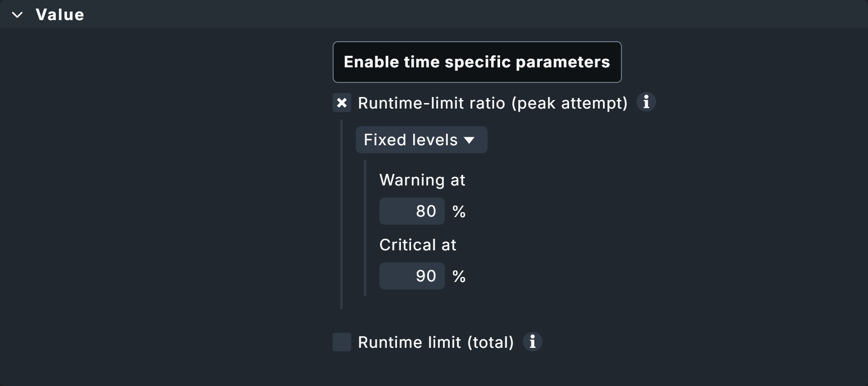Open the Fixed levels dropdown
The width and height of the screenshot is (868, 386).
421,140
